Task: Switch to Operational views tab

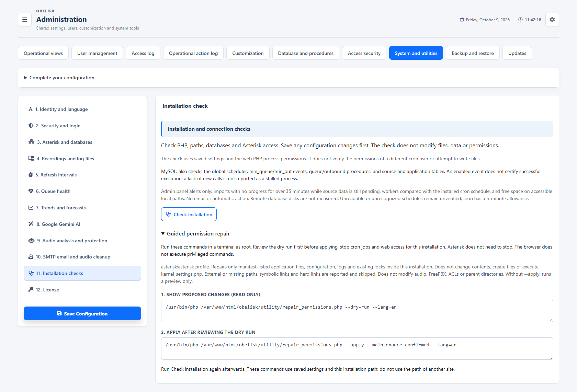Action: pos(43,53)
